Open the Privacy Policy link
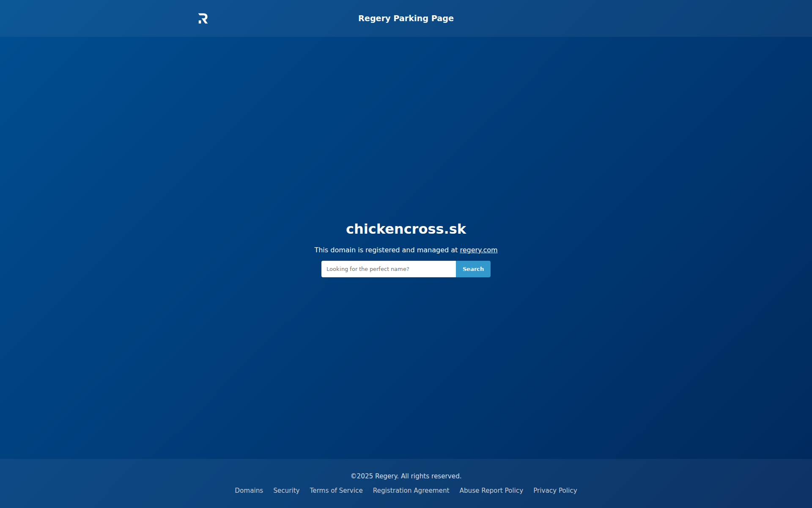This screenshot has height=508, width=812. tap(555, 490)
